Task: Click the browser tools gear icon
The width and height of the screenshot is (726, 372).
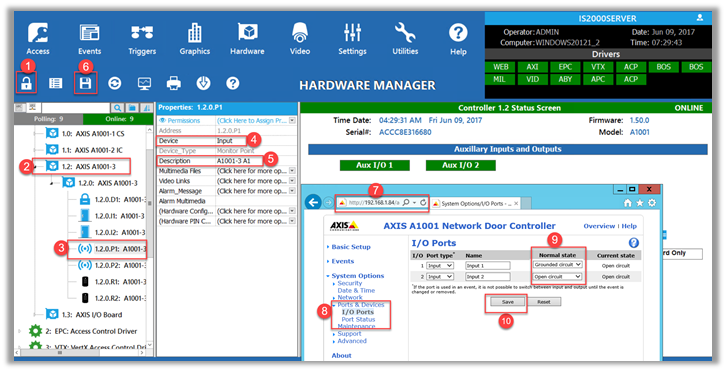Action: (x=651, y=202)
